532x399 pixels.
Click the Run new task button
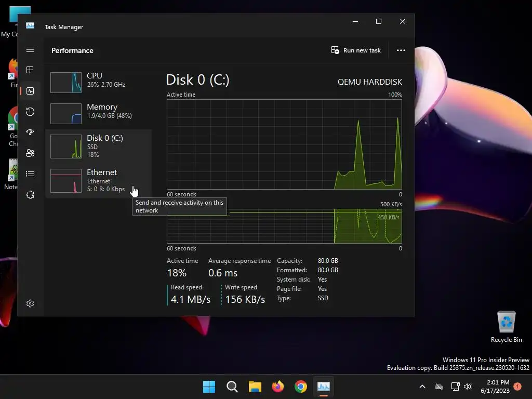click(356, 50)
